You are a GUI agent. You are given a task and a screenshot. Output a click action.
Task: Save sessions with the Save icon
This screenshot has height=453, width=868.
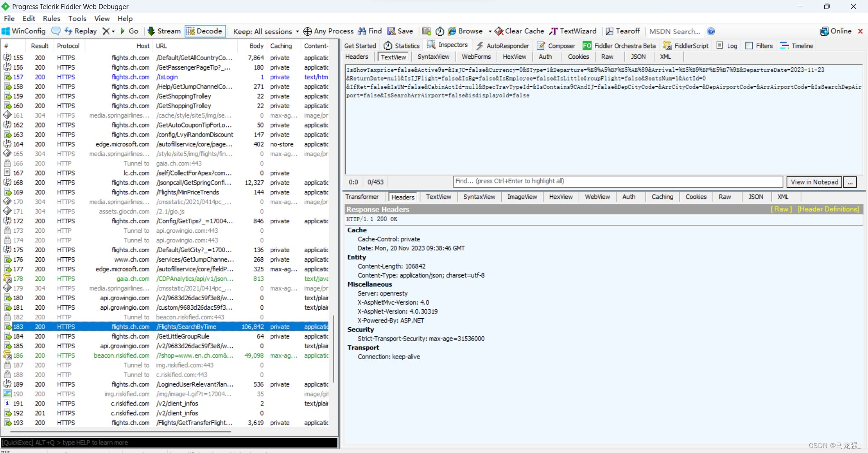point(400,31)
